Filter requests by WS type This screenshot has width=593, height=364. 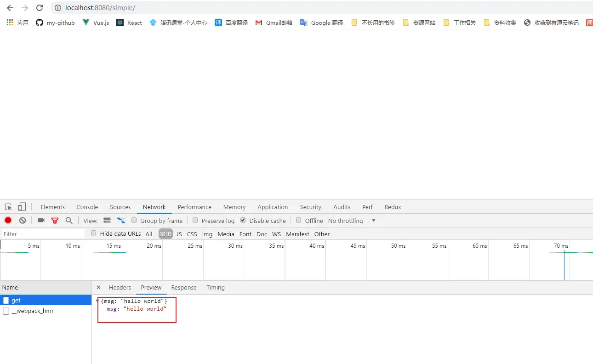pyautogui.click(x=276, y=234)
